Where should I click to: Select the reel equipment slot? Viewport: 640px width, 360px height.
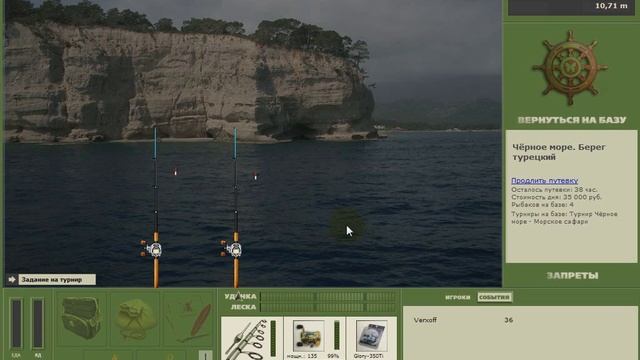click(x=314, y=339)
